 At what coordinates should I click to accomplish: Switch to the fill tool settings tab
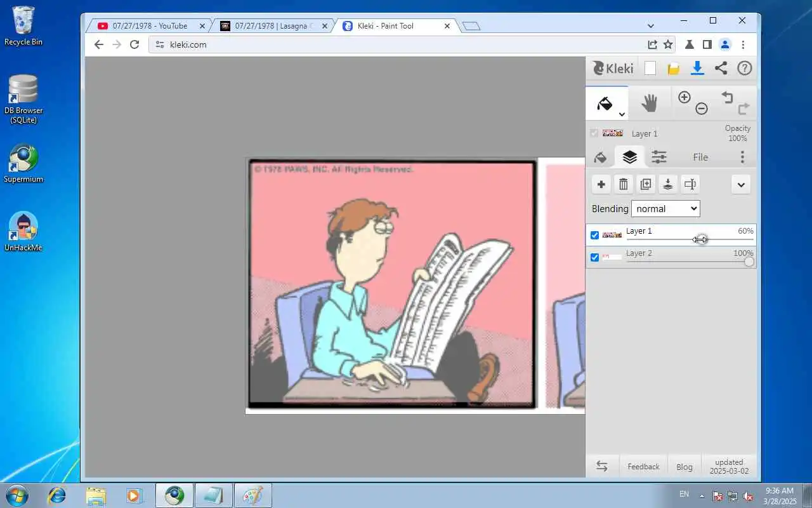[x=600, y=157]
